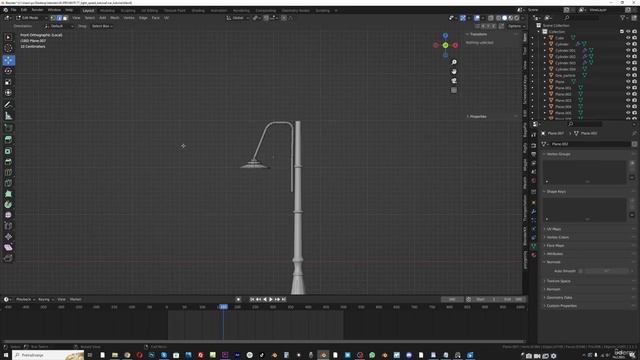
Task: Switch orthographic/perspective grid icon
Action: (454, 90)
